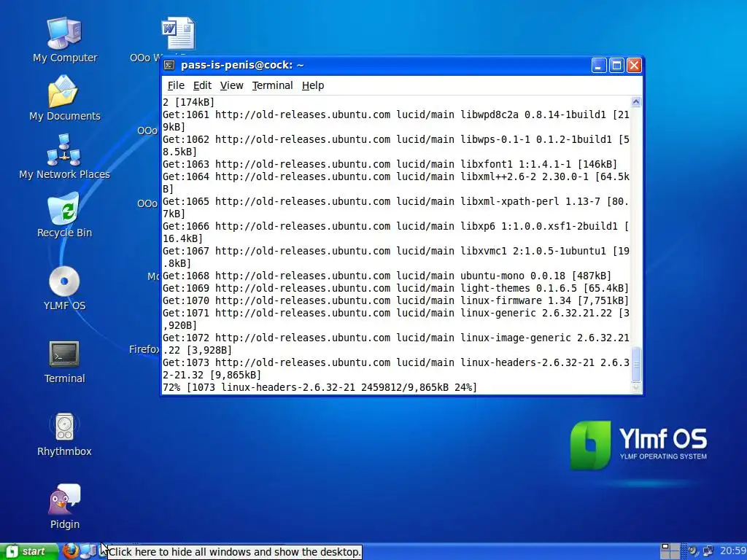Close the terminal window

(x=634, y=65)
